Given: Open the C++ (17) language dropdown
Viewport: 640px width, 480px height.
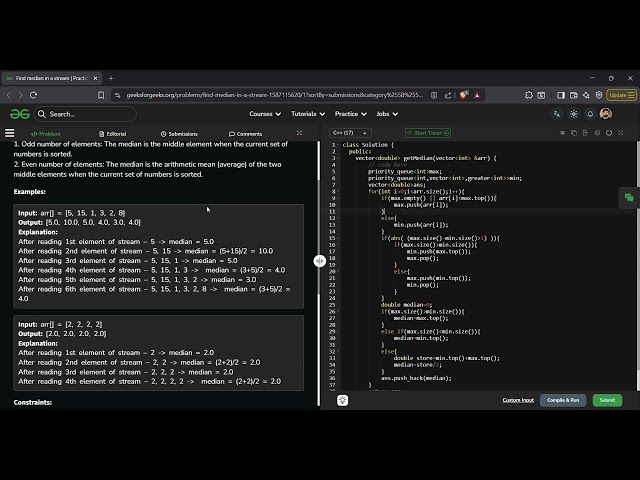Looking at the screenshot, I should tap(350, 133).
